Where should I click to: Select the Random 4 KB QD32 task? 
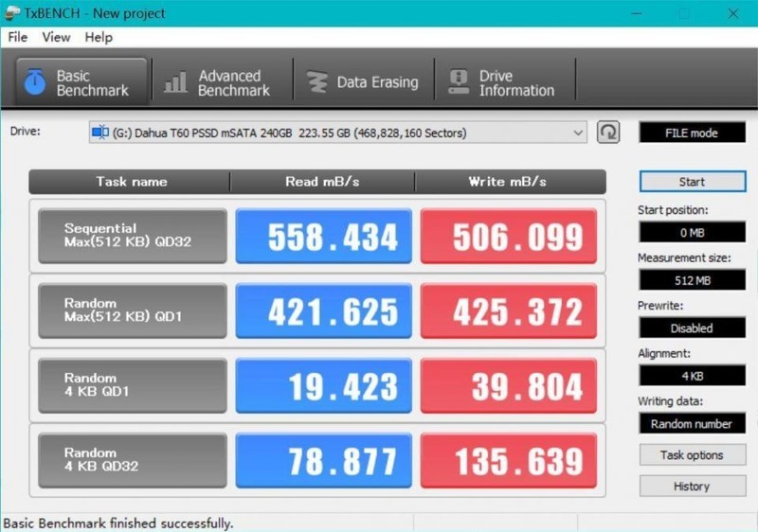133,461
